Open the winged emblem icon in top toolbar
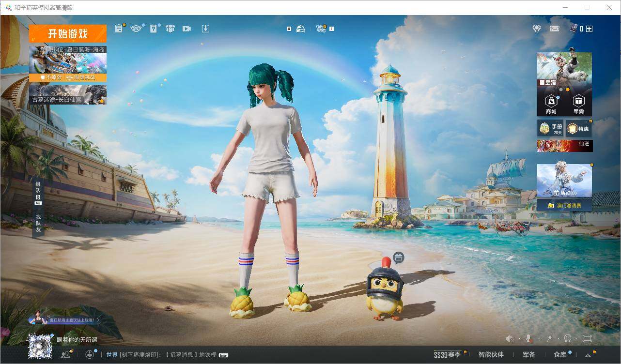Viewport: 621px width, 364px height. click(136, 29)
